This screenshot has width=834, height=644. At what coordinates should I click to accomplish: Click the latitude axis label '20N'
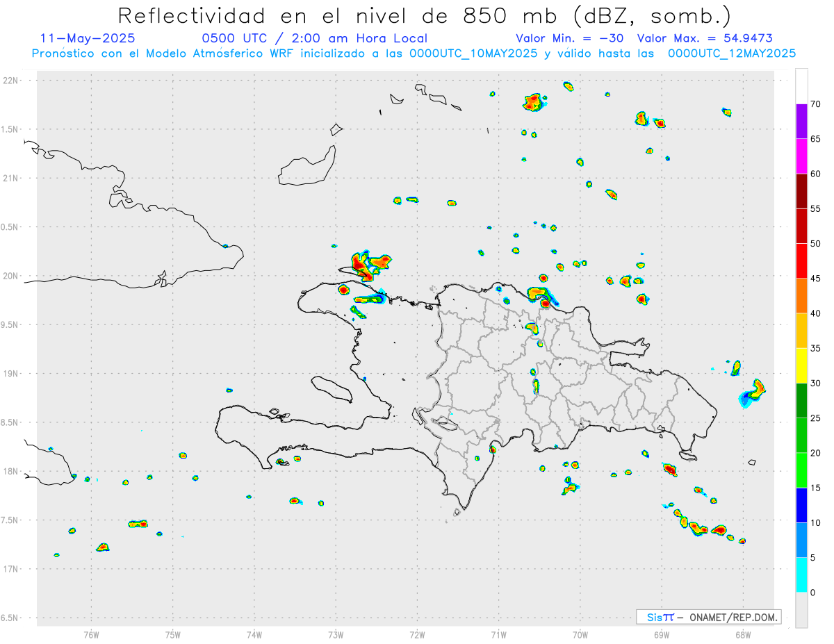12,276
